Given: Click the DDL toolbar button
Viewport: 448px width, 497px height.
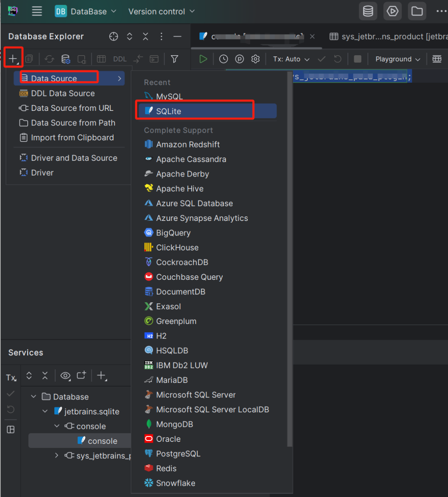Looking at the screenshot, I should coord(120,59).
